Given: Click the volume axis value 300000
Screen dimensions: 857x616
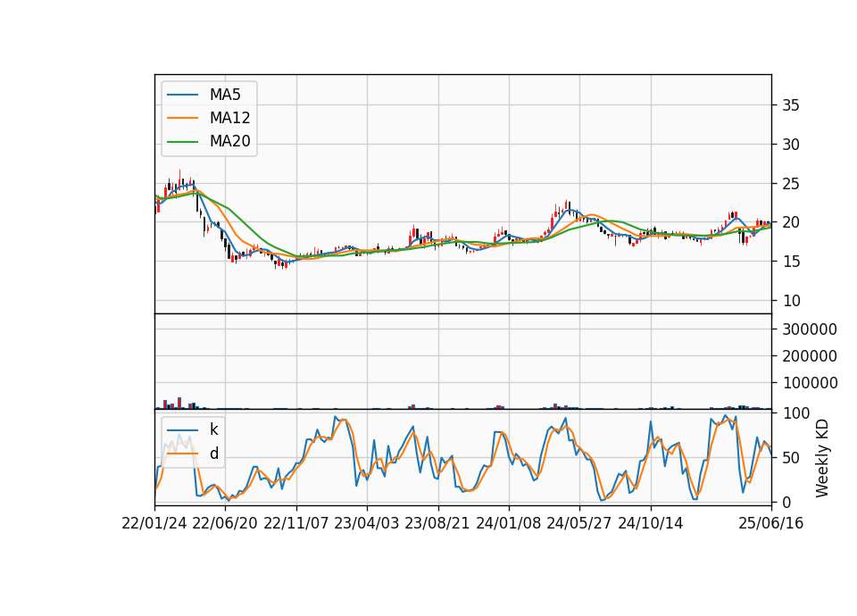Looking at the screenshot, I should click(x=810, y=329).
